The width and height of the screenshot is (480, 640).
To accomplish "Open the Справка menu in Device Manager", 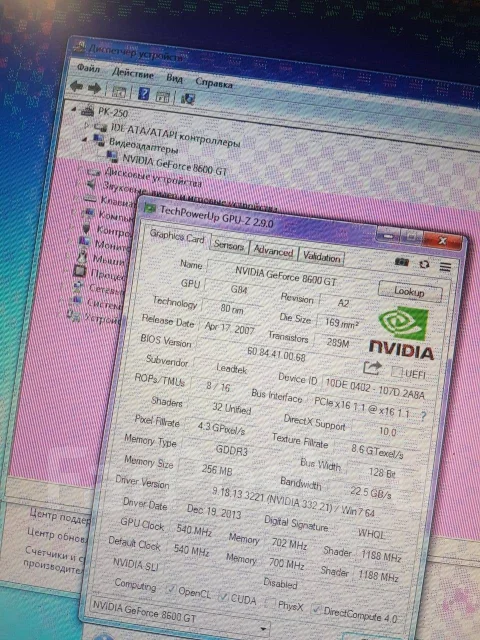I will [214, 83].
